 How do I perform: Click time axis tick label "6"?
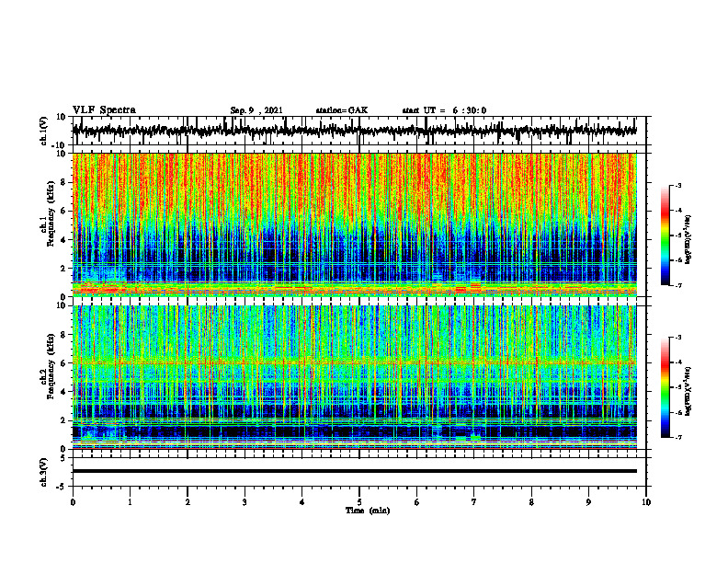click(x=417, y=502)
